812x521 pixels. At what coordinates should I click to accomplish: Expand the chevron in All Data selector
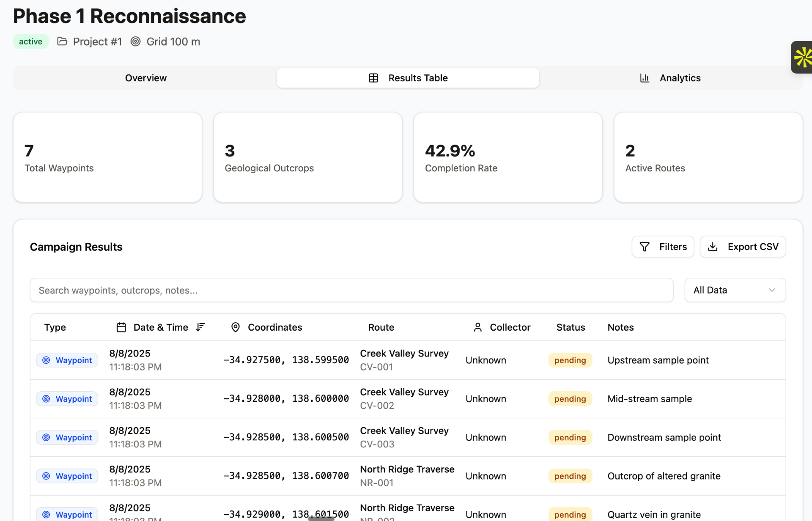[x=772, y=290]
